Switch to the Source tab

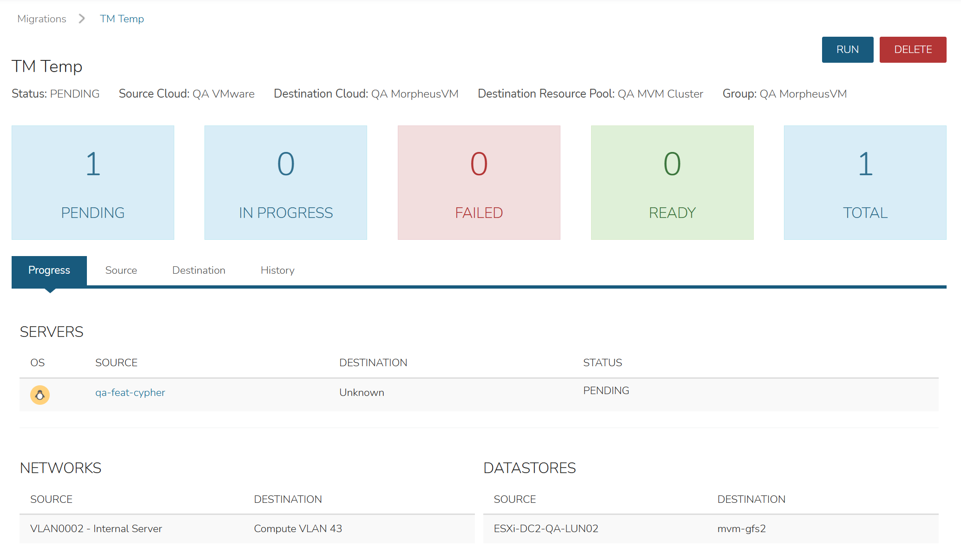pos(121,270)
